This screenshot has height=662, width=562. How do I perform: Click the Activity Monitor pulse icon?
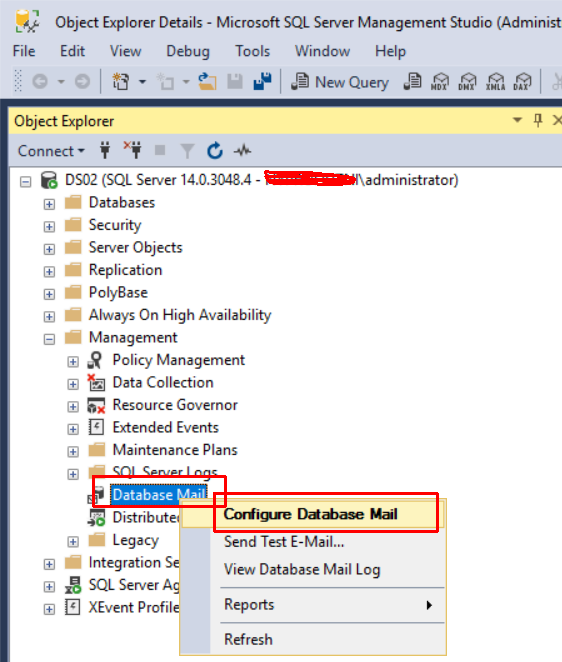click(242, 150)
